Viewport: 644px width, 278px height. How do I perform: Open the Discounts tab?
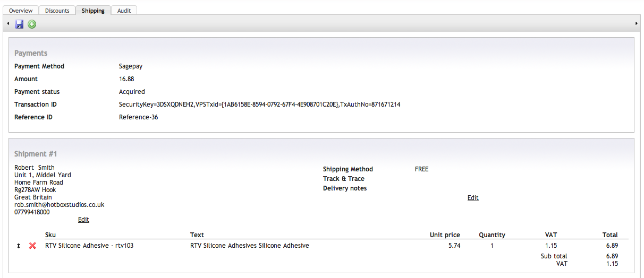[x=57, y=11]
